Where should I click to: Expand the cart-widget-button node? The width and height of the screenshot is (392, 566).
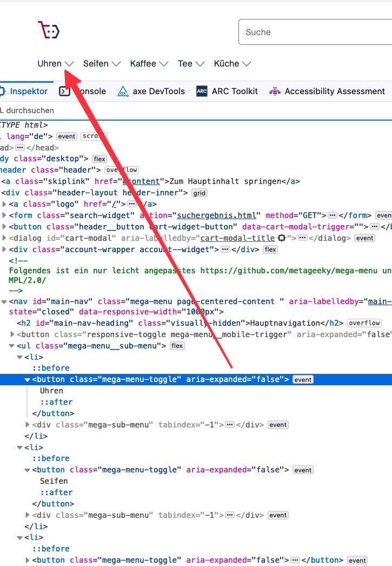pos(4,227)
